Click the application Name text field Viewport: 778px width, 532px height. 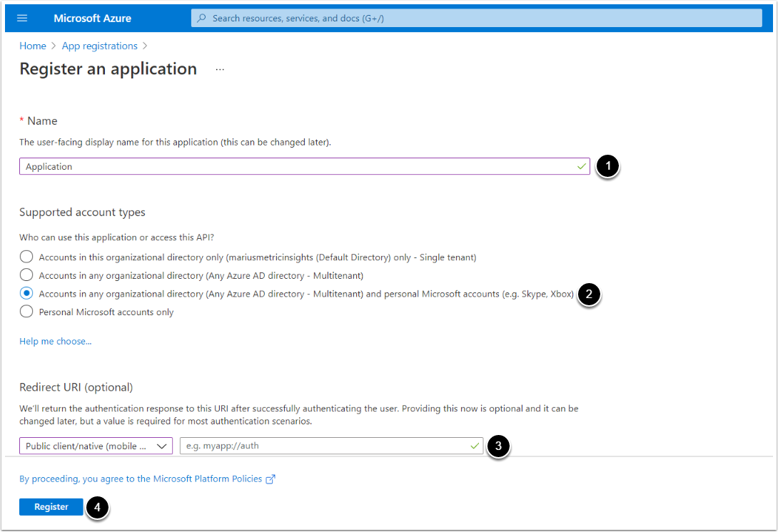coord(300,167)
